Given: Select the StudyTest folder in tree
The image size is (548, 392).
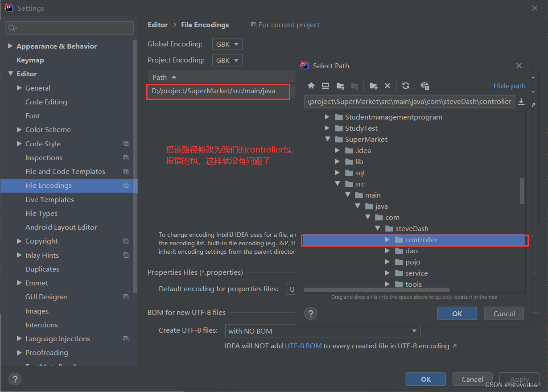Looking at the screenshot, I should coord(361,128).
